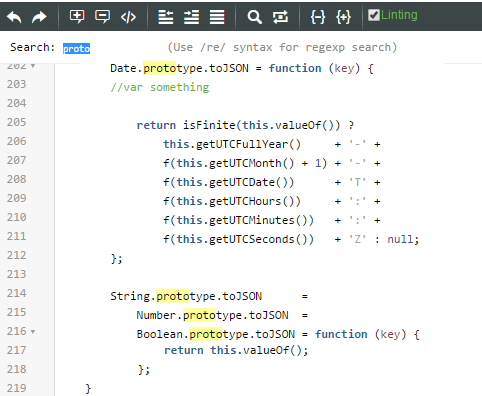Open search with magnifier icon
This screenshot has height=396, width=482.
point(254,17)
